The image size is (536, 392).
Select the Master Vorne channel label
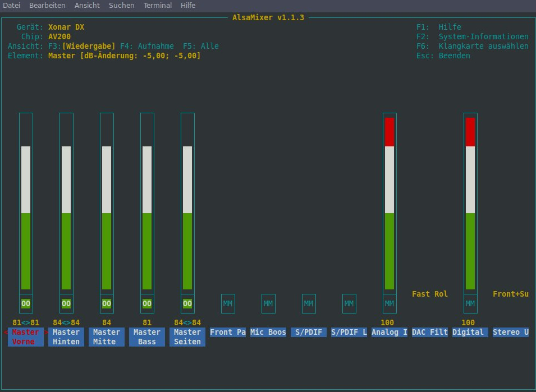(26, 337)
